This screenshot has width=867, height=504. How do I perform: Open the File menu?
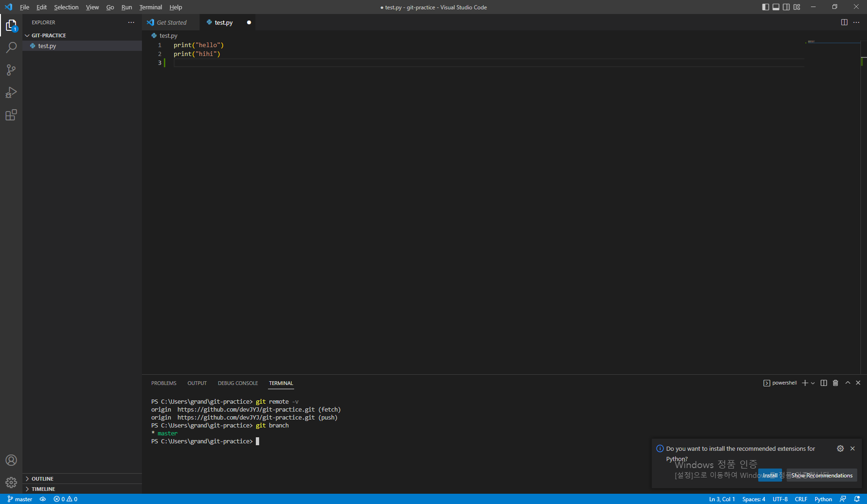pos(24,7)
